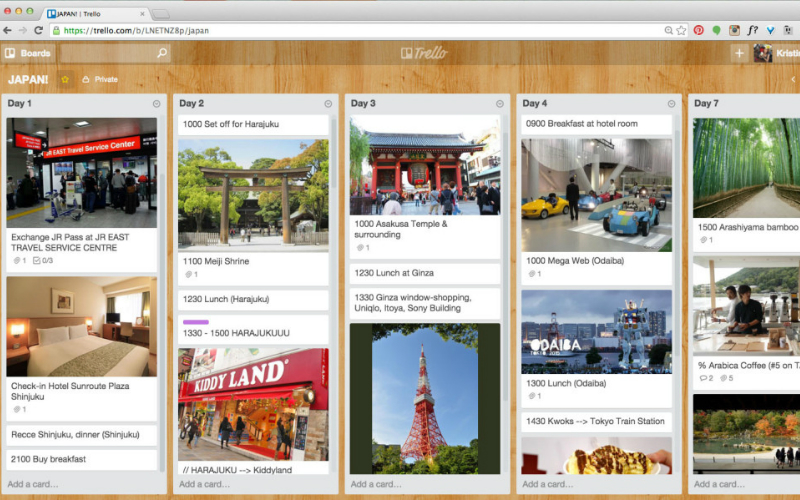Open '1430 Kwoks --> Tokyo Train Station' card
The width and height of the screenshot is (800, 500).
pyautogui.click(x=596, y=421)
